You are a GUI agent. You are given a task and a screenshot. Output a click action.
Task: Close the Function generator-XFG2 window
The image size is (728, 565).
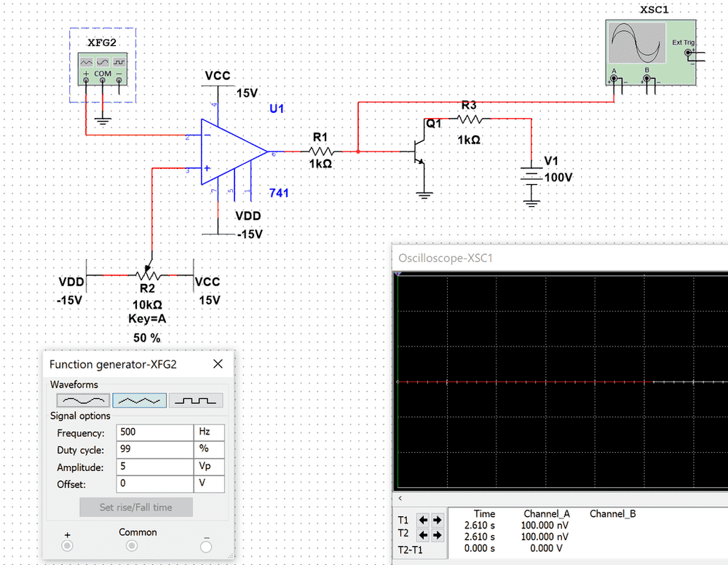pos(218,365)
